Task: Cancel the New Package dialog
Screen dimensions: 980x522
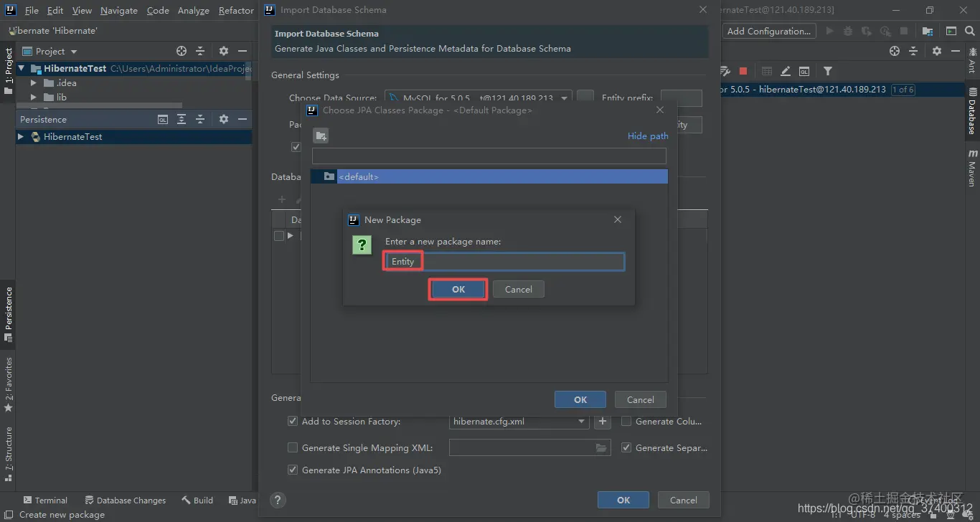Action: tap(518, 289)
